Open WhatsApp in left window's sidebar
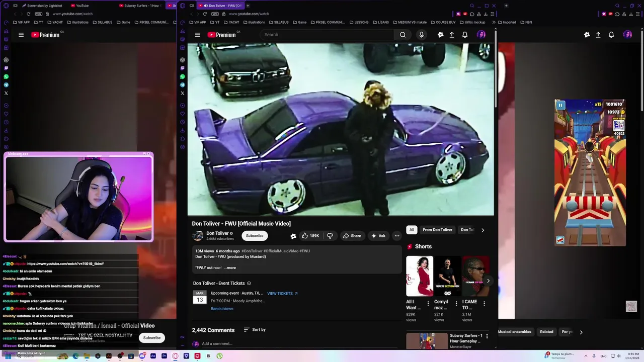The height and width of the screenshot is (362, 644). click(6, 76)
